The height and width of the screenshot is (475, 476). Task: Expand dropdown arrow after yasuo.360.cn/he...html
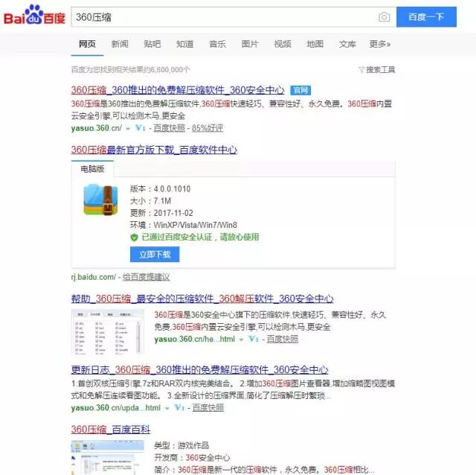tap(241, 339)
